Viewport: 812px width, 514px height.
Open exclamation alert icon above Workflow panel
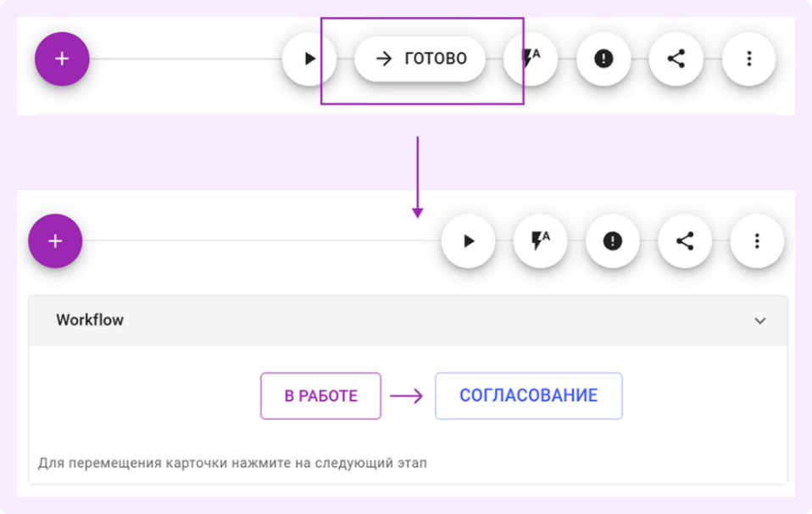pyautogui.click(x=613, y=241)
